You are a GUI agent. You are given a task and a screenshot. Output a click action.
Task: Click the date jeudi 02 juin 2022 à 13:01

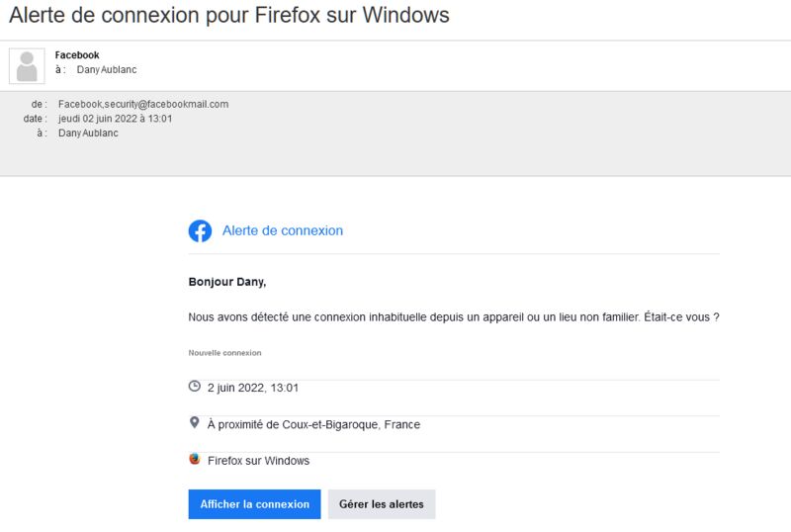click(115, 119)
